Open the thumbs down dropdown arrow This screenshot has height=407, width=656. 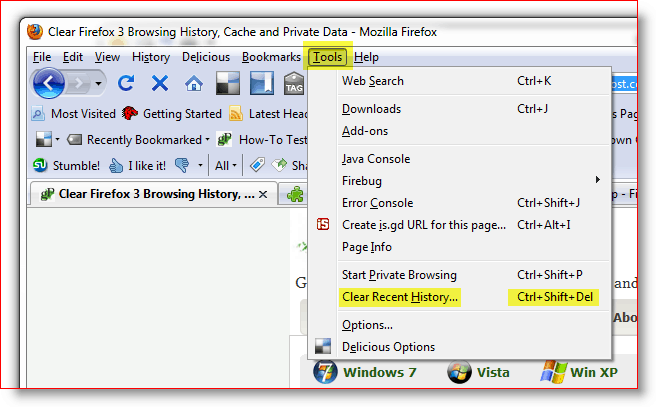point(200,166)
